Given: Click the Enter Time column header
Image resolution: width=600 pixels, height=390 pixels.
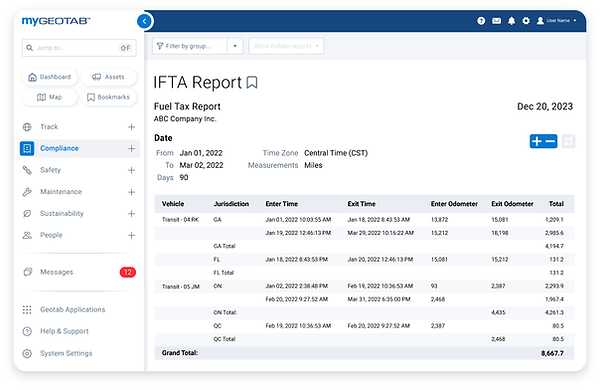Looking at the screenshot, I should point(282,204).
